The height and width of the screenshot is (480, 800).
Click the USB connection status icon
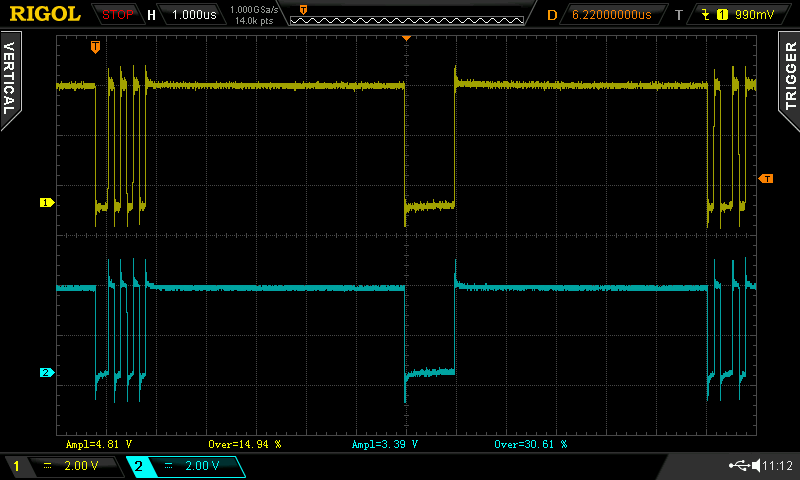click(741, 466)
